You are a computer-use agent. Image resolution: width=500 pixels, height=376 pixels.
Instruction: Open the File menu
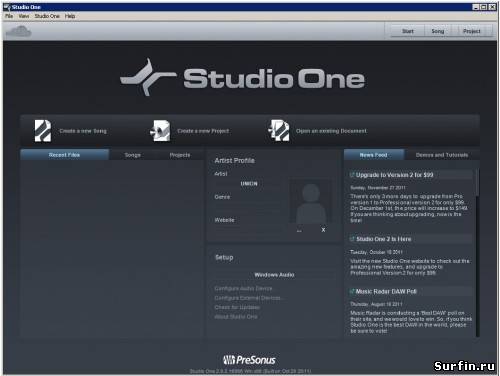pyautogui.click(x=9, y=16)
